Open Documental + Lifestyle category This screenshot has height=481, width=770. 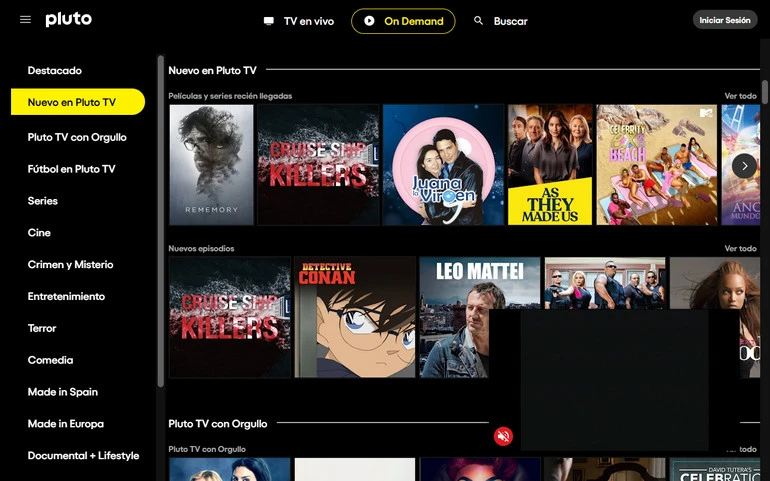83,455
